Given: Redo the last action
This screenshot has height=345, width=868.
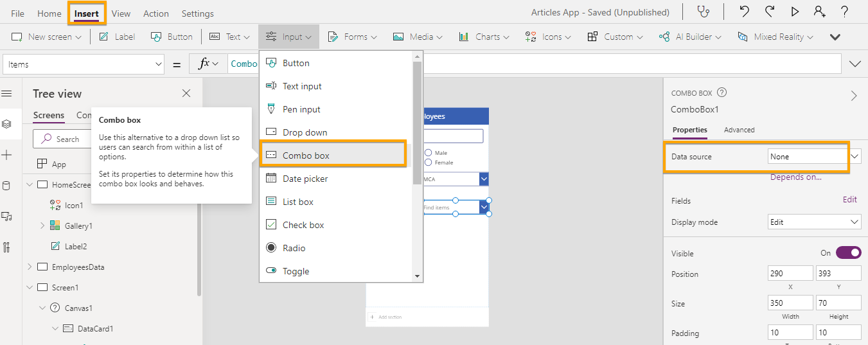Looking at the screenshot, I should [770, 12].
